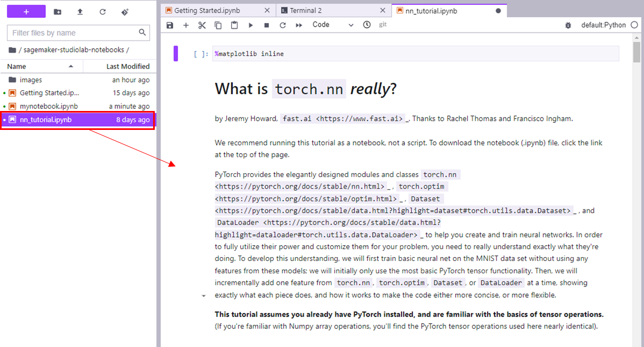
Task: Cut the selected cell
Action: tap(202, 25)
